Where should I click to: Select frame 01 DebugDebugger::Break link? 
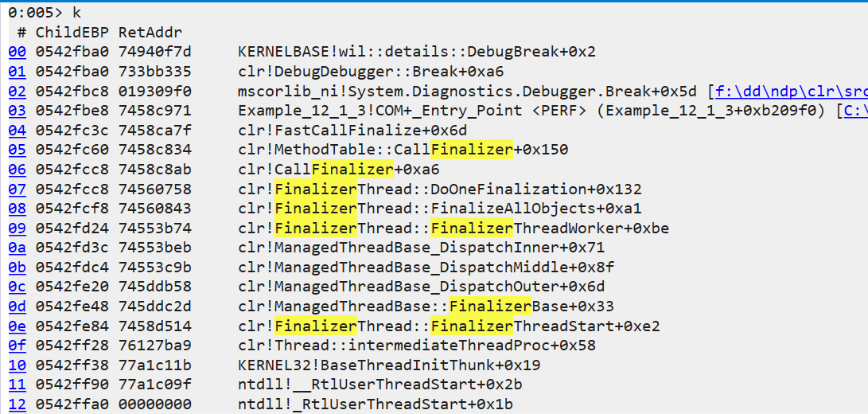[x=18, y=71]
